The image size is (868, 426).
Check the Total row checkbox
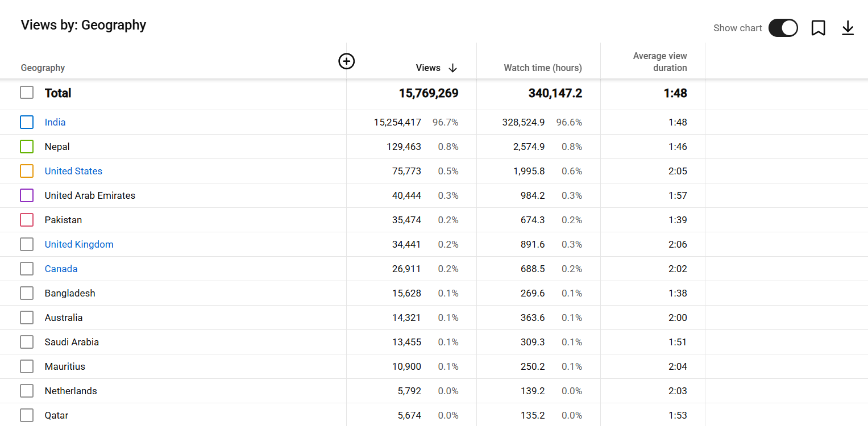(27, 93)
